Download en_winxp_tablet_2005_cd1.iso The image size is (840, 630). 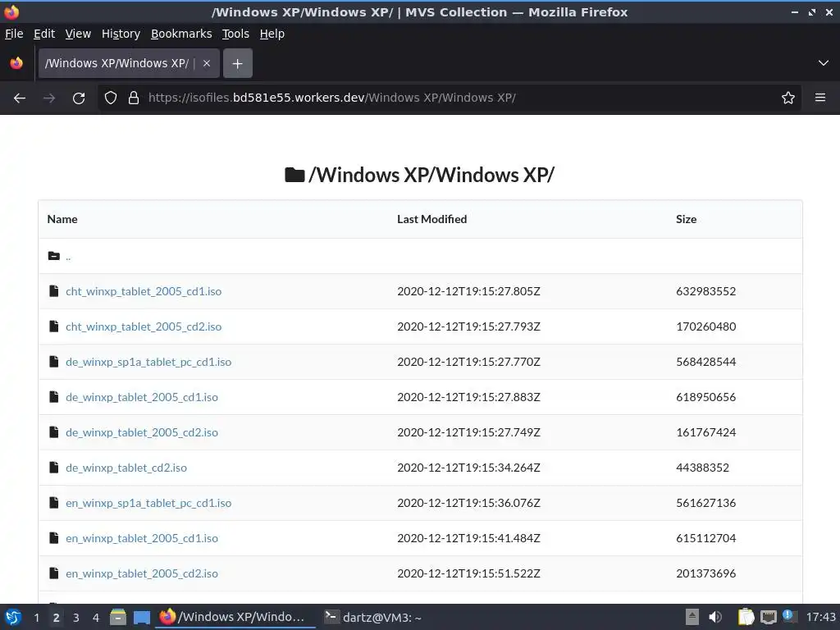point(141,538)
